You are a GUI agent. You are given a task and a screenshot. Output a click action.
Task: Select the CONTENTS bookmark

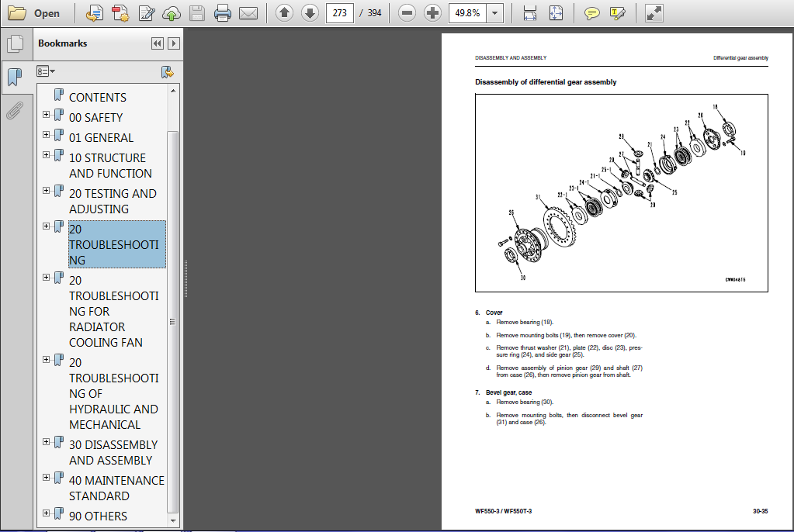pos(98,97)
